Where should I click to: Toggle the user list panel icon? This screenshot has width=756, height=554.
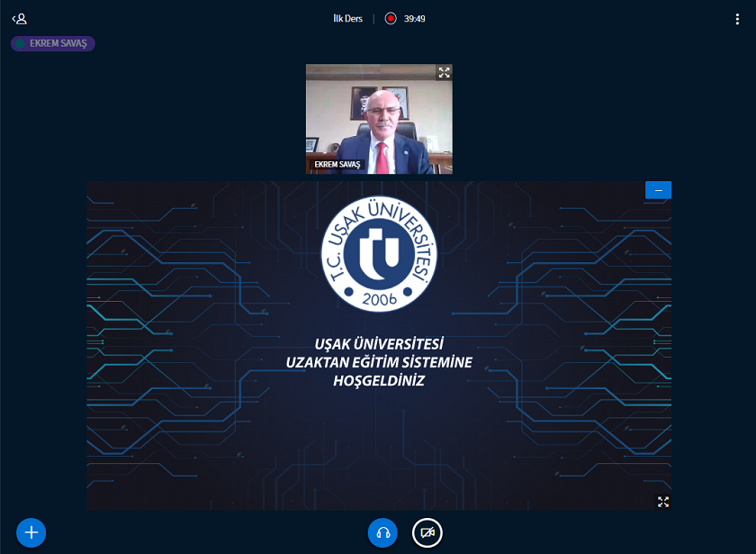pyautogui.click(x=19, y=18)
